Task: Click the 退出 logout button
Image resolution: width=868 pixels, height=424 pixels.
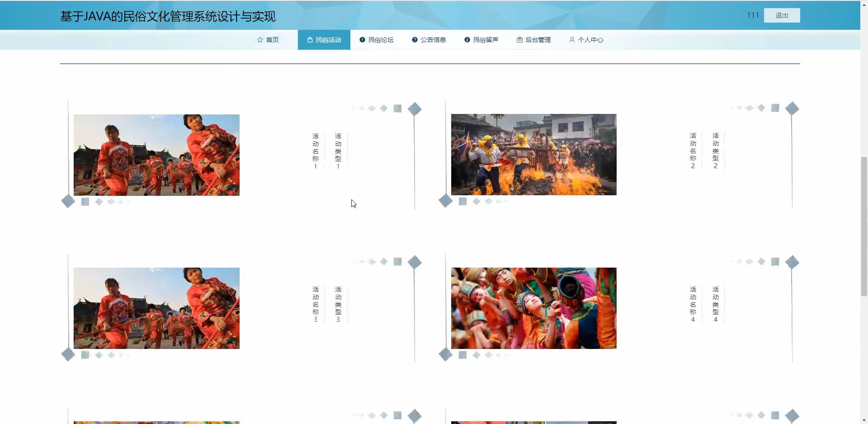Action: [782, 15]
